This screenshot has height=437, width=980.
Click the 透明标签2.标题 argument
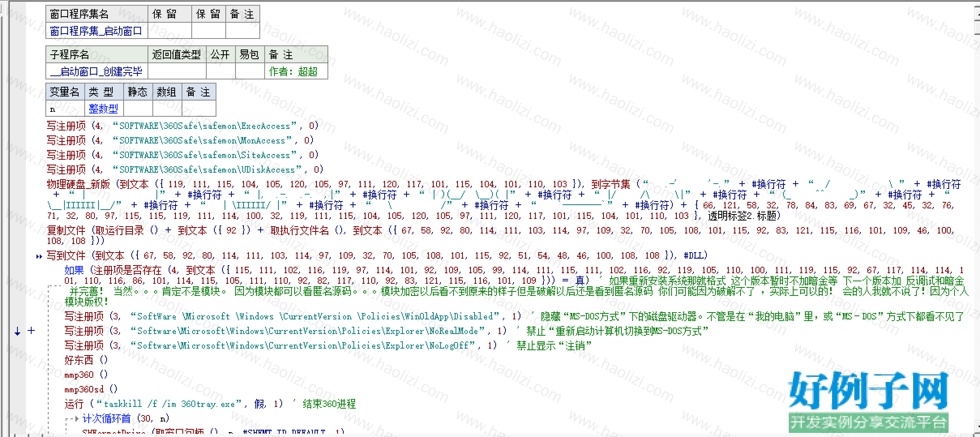coord(742,216)
